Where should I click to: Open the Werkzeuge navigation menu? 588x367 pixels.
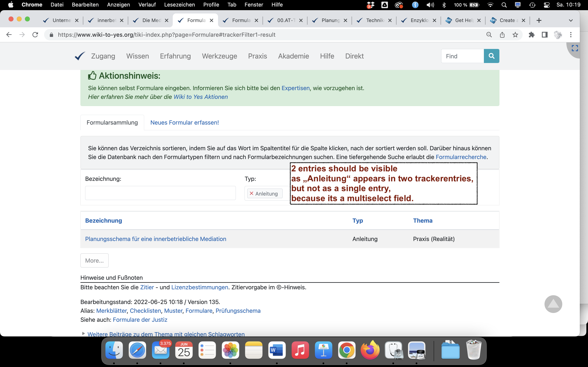(x=219, y=56)
